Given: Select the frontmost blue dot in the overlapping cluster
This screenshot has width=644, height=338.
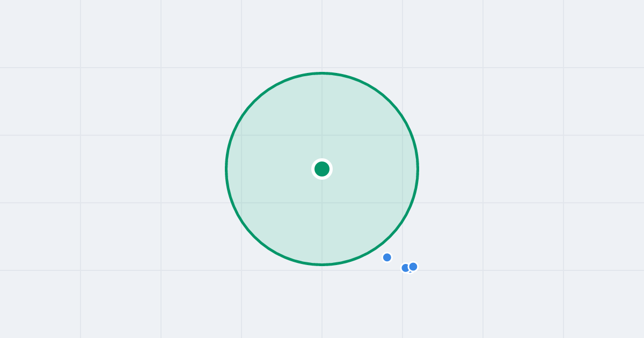Looking at the screenshot, I should pyautogui.click(x=413, y=267).
